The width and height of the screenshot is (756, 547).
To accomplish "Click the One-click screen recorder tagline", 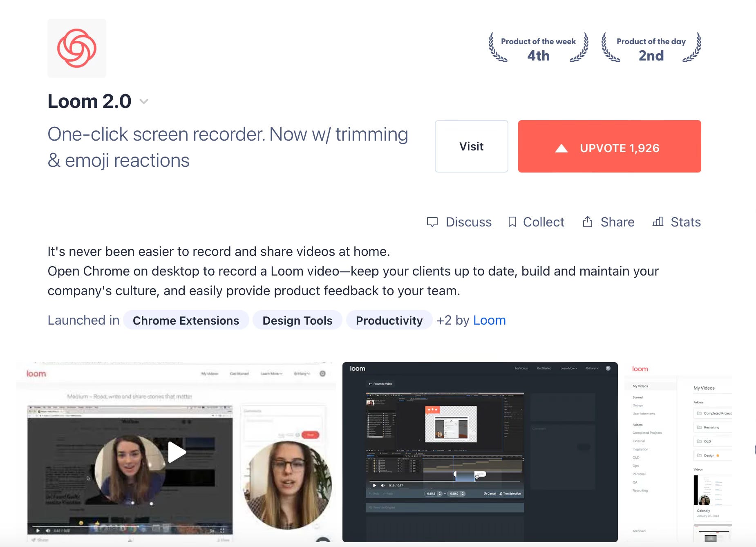I will (x=228, y=147).
